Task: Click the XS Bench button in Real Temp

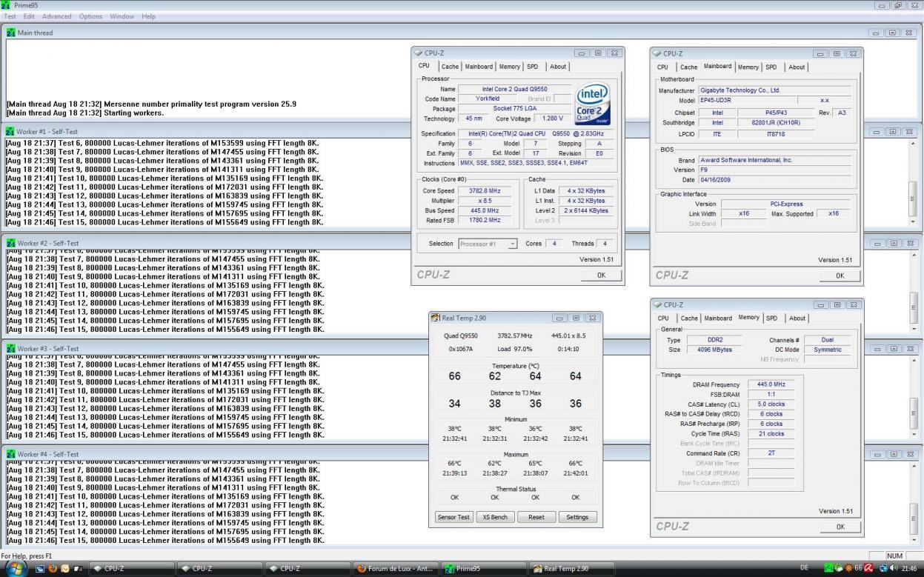Action: tap(495, 517)
